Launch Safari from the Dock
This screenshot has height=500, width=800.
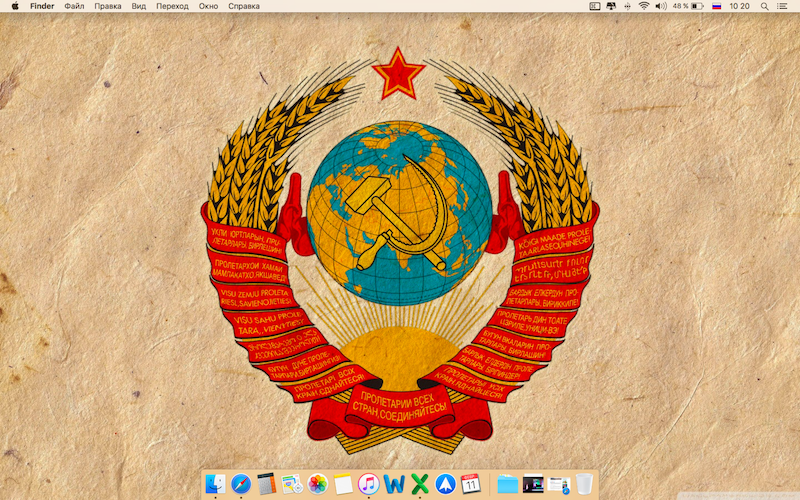click(x=241, y=483)
